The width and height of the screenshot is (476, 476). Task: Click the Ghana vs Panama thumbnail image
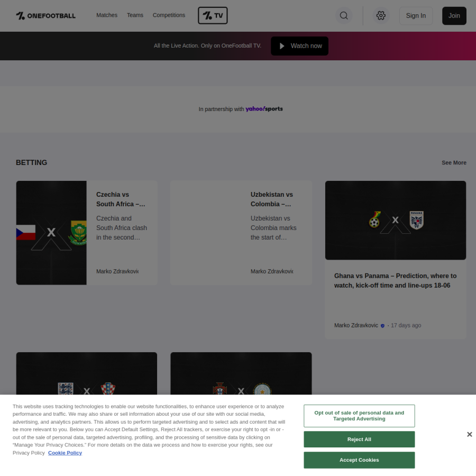click(x=396, y=221)
